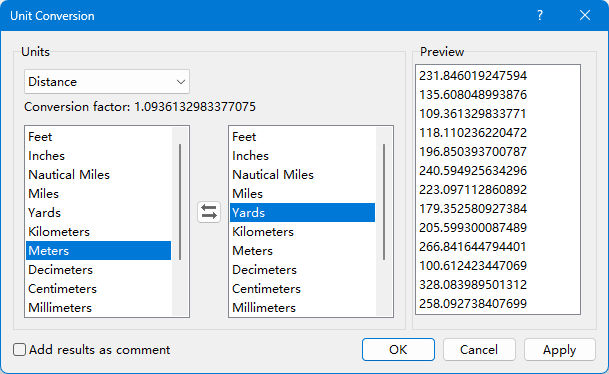
Task: Select Feet in the target units list
Action: [303, 137]
